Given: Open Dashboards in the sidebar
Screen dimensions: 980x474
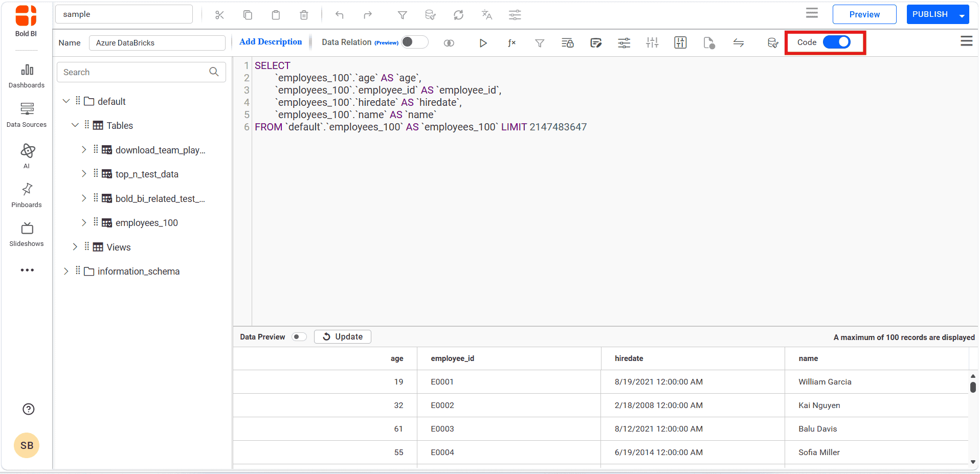Looking at the screenshot, I should coord(27,76).
